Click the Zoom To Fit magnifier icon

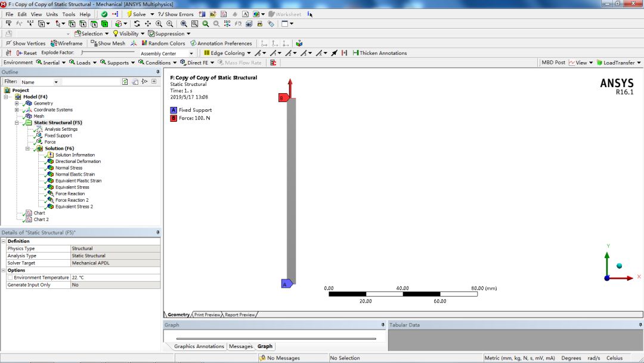(x=184, y=24)
